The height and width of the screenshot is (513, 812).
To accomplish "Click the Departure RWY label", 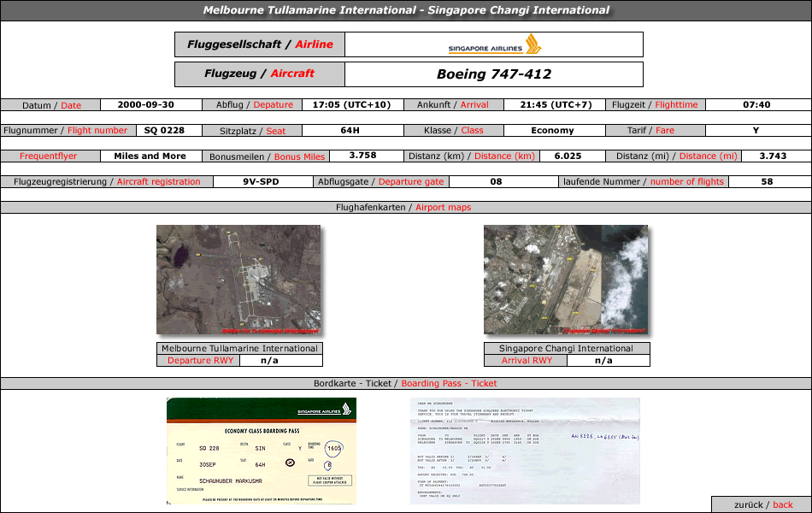I will [x=200, y=361].
